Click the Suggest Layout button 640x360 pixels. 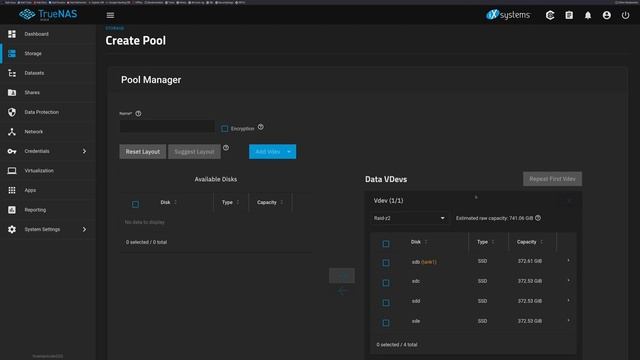tap(194, 152)
